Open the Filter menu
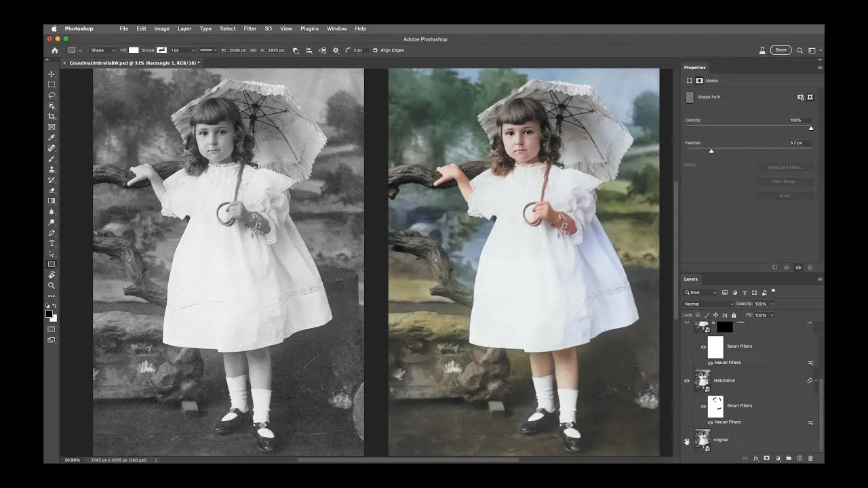Image resolution: width=868 pixels, height=488 pixels. [x=250, y=28]
